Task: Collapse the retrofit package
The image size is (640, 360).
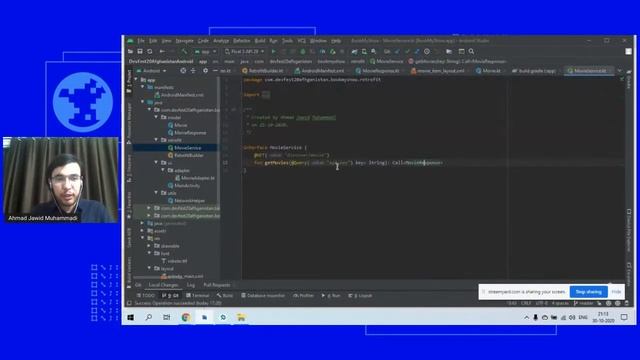Action: point(156,140)
